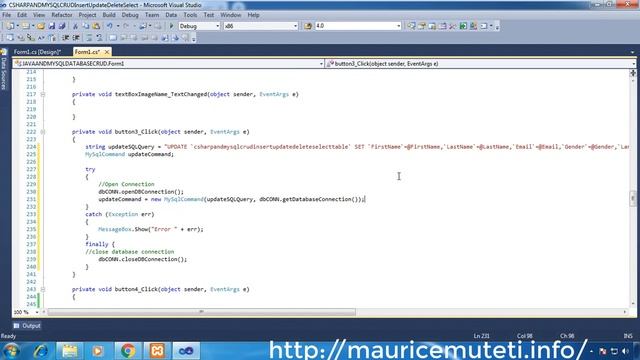Image resolution: width=640 pixels, height=360 pixels.
Task: Click the Decrease Line Indent icon
Action: 65,38
